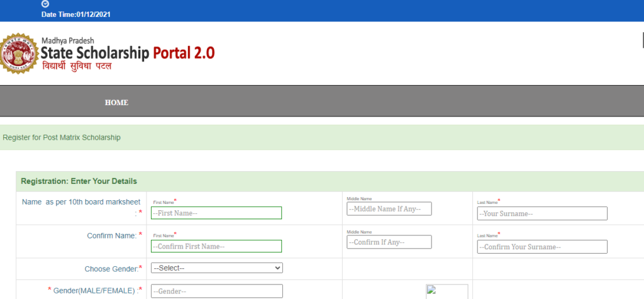Click the State Scholarship Portal 2.0 title
Screen dimensions: 644x299
click(128, 53)
